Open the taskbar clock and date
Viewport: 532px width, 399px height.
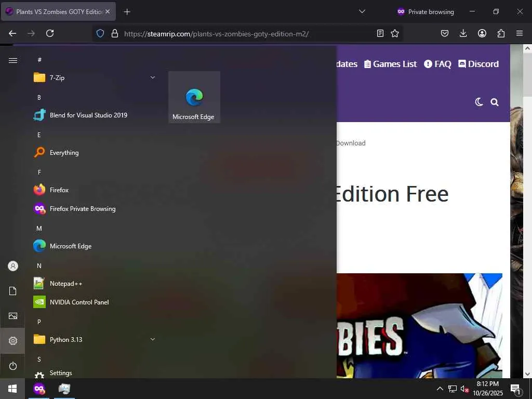[x=488, y=389]
